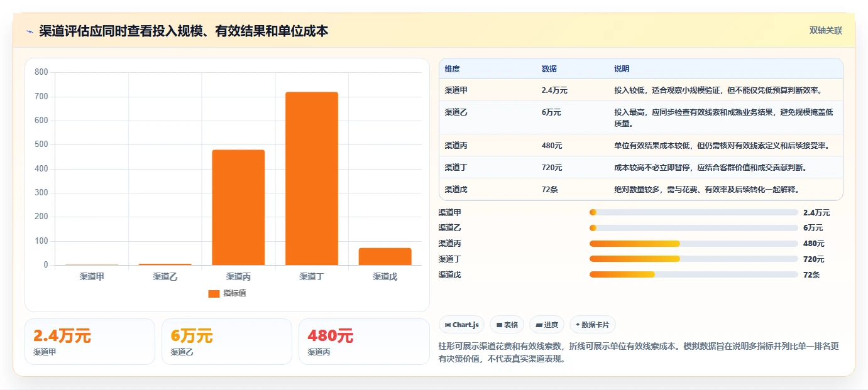Click the 渠道丙 bar in the chart

pyautogui.click(x=238, y=207)
